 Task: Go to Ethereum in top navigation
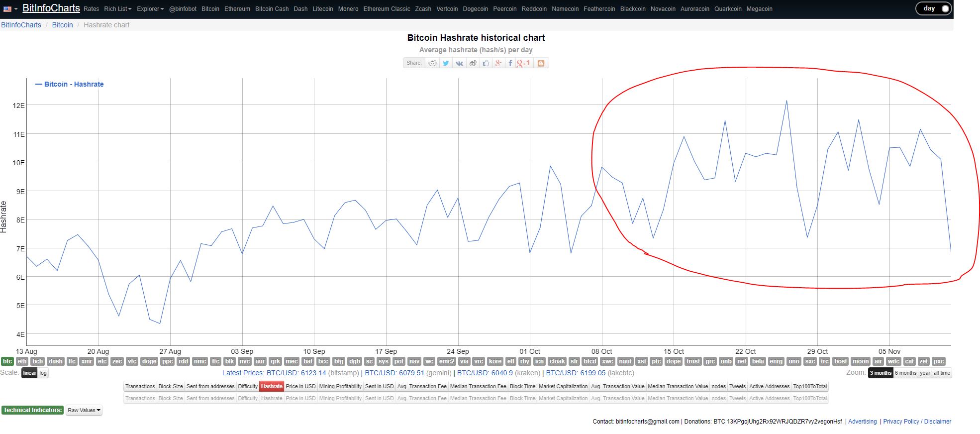click(237, 9)
